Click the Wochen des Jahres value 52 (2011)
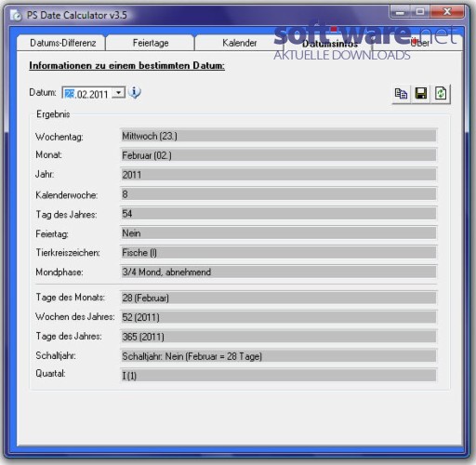Screen dimensions: 476x465 278,317
